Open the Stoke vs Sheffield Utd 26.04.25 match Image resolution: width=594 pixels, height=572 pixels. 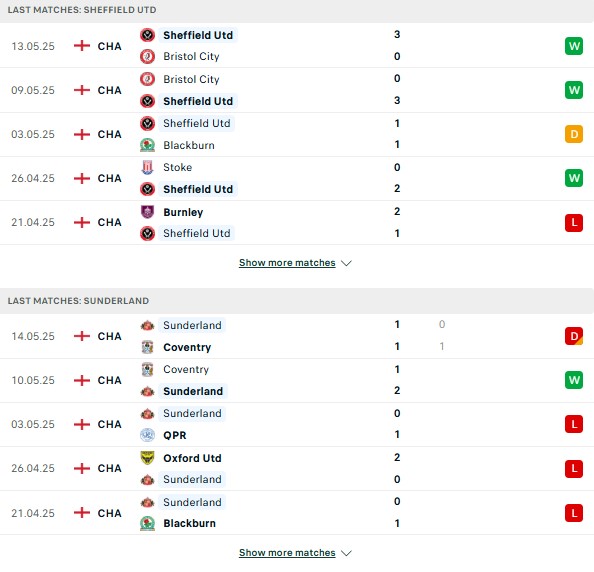click(297, 178)
